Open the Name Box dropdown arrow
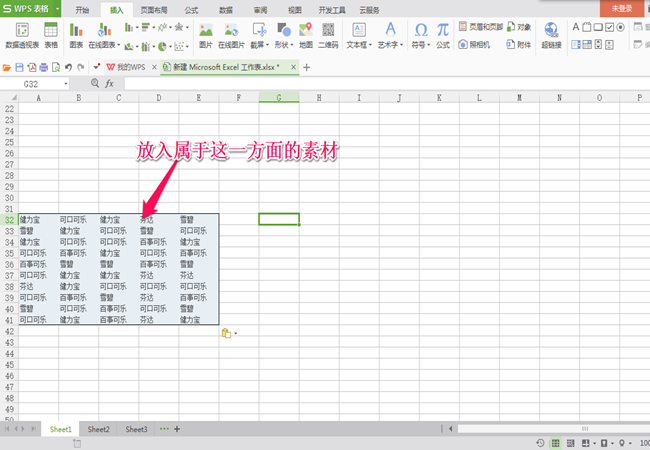This screenshot has height=450, width=650. tap(65, 84)
